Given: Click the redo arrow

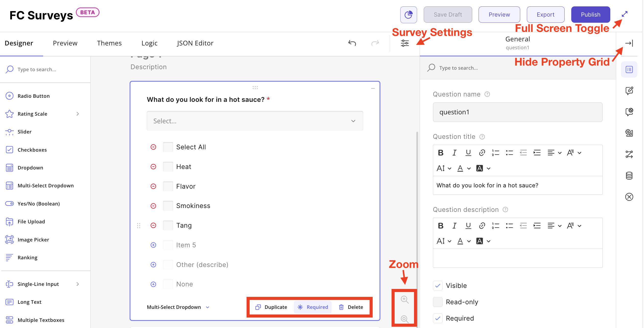Looking at the screenshot, I should (x=375, y=43).
